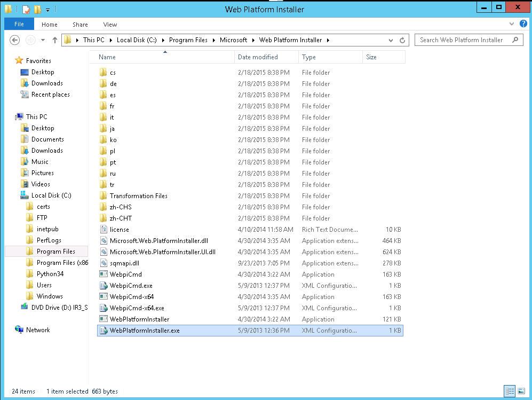This screenshot has height=400, width=532.
Task: Click the New Folder icon in title bar
Action: [x=37, y=9]
